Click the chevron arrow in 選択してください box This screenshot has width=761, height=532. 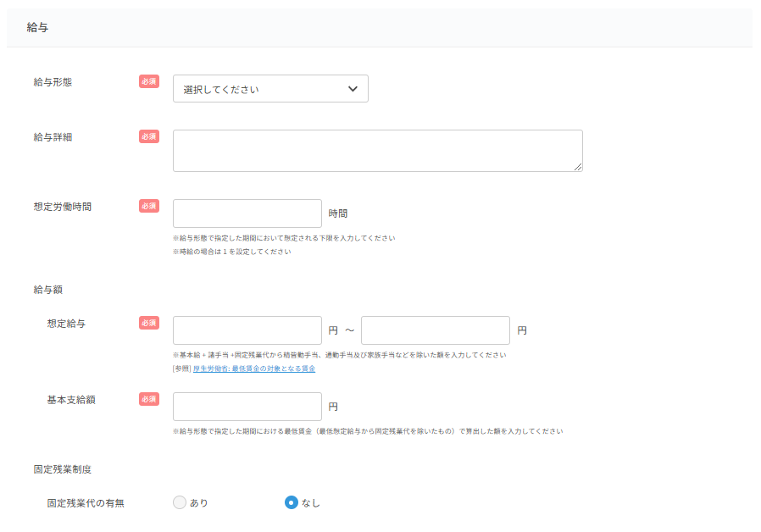pos(353,89)
